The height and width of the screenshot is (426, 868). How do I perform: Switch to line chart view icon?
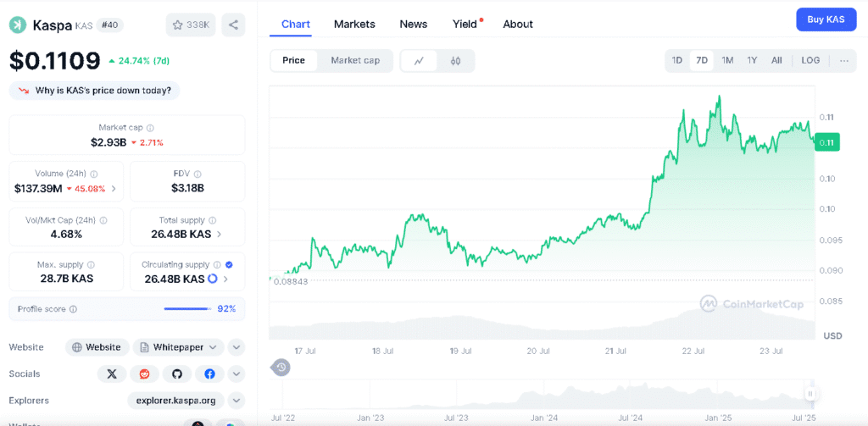(419, 61)
